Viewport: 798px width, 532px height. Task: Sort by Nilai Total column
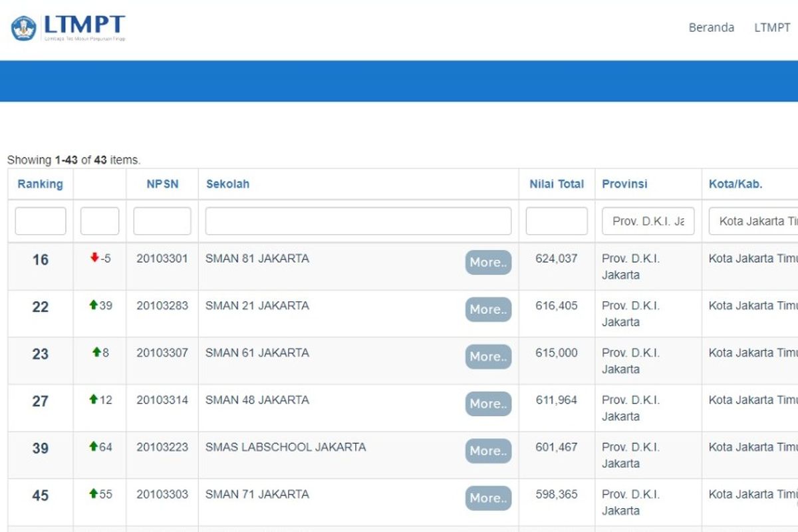(x=557, y=184)
